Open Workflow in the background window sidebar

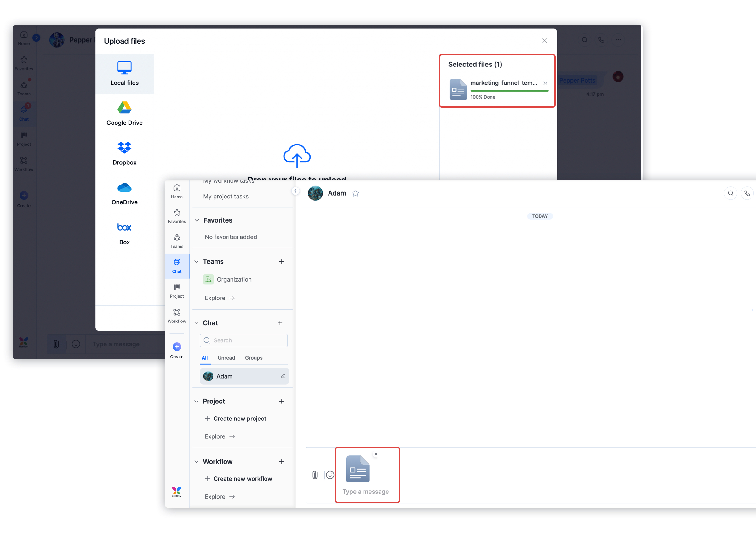(x=24, y=164)
